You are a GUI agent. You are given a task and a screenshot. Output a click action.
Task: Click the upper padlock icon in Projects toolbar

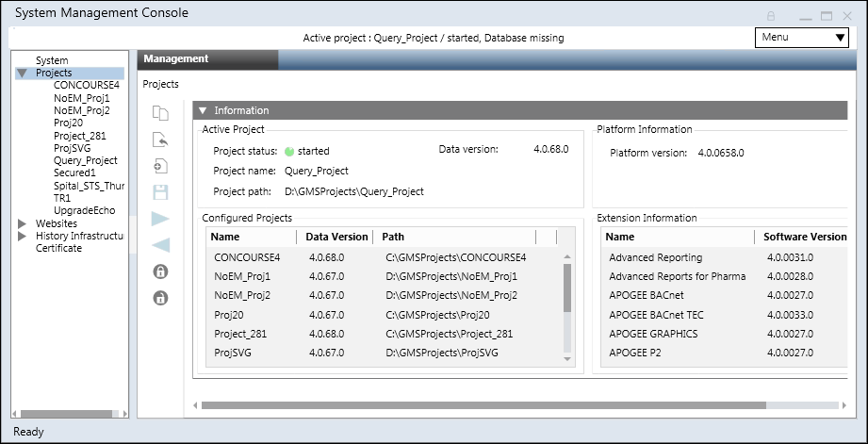pos(160,272)
